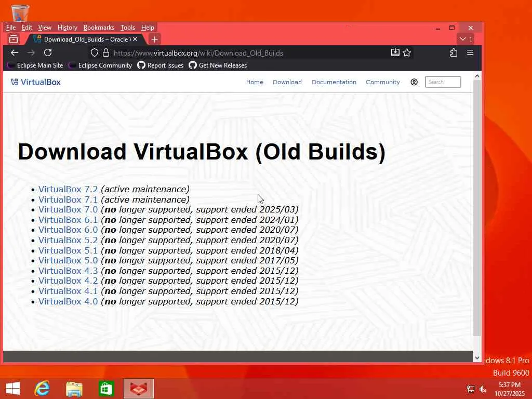The image size is (532, 399).
Task: Open the VirtualBox 6.1 link
Action: (68, 220)
